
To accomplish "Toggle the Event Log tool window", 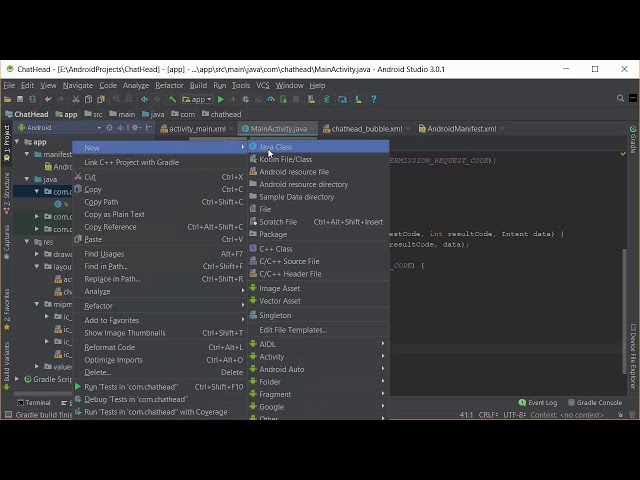I will coord(538,402).
